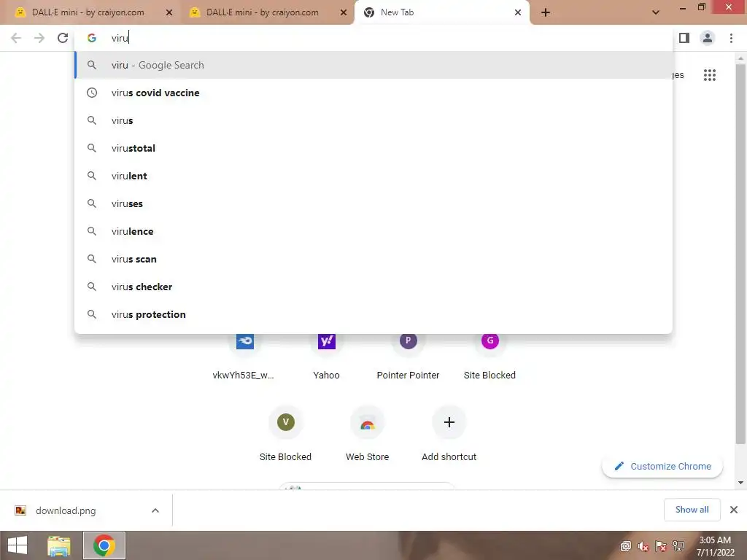Select 'virus covid vaccine' history suggestion

pos(373,93)
